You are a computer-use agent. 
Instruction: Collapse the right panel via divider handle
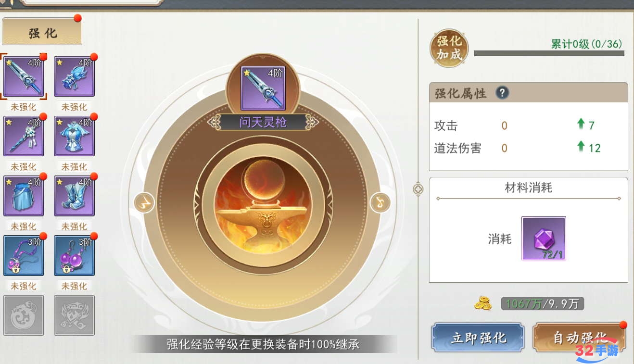click(418, 189)
